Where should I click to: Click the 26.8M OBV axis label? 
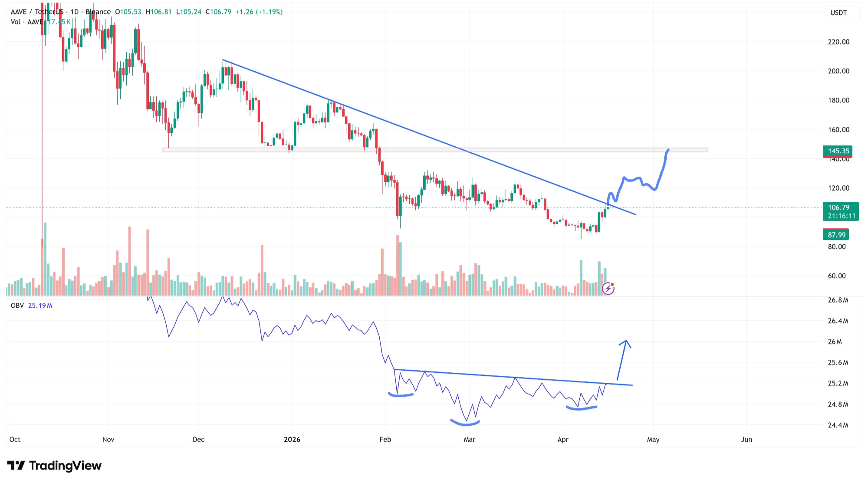coord(838,300)
